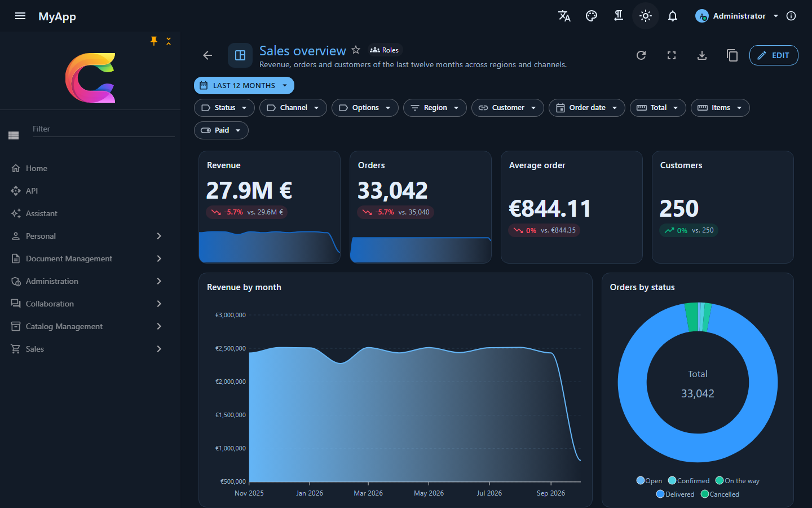
Task: Click the MyApp colorful C logo
Action: tap(90, 78)
